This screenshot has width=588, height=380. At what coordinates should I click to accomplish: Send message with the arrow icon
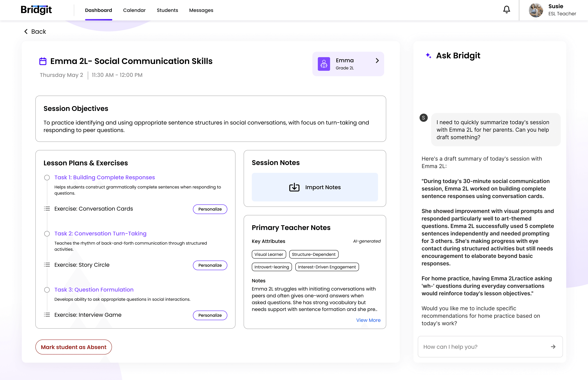pyautogui.click(x=553, y=347)
